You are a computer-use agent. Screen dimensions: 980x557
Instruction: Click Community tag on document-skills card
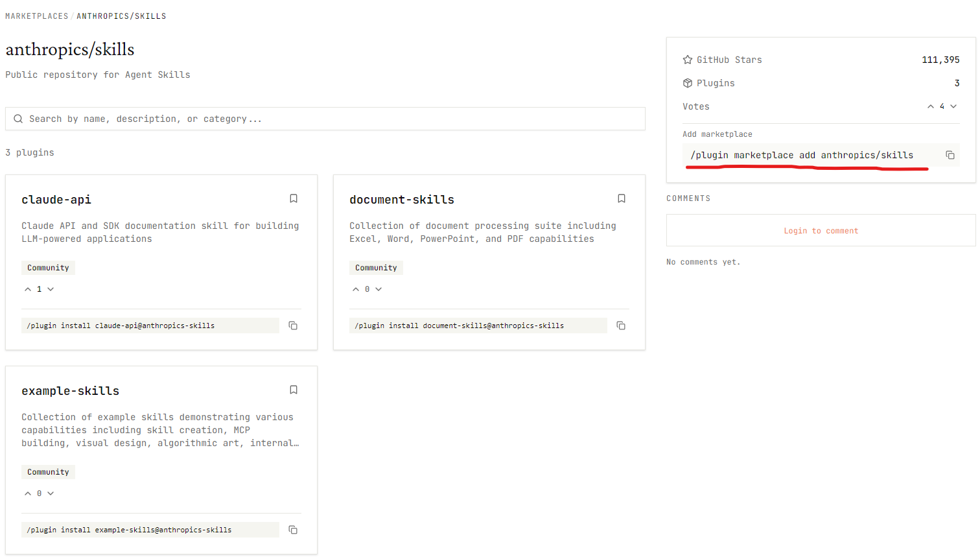[x=376, y=268]
